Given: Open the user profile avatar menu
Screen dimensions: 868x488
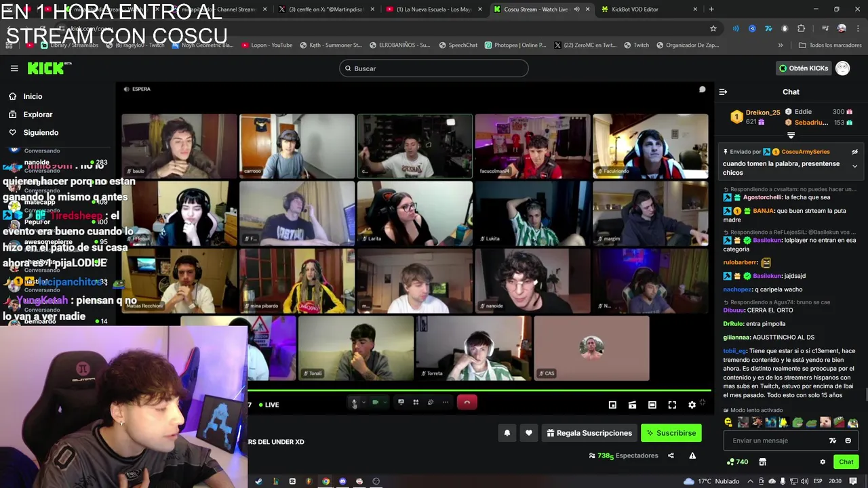Looking at the screenshot, I should click(842, 68).
